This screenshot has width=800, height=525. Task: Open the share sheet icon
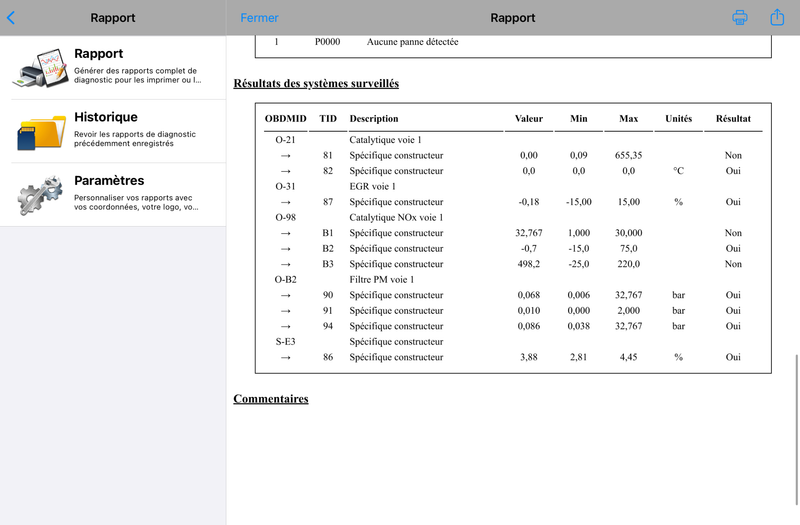point(777,17)
